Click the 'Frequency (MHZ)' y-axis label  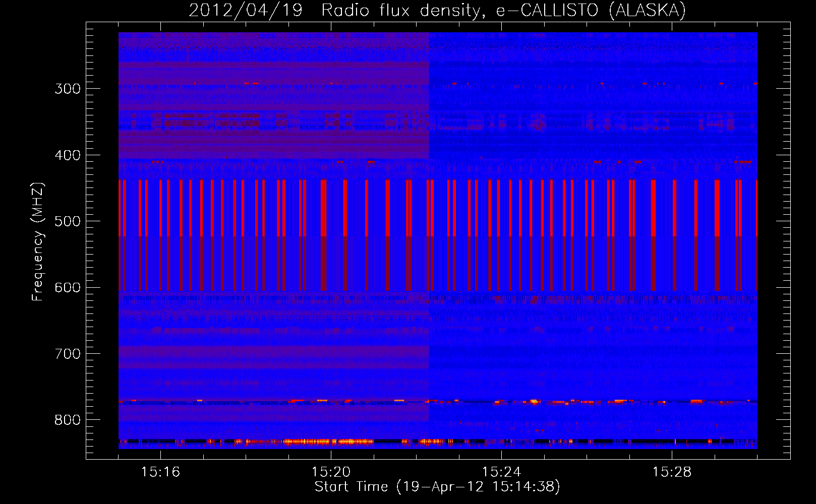click(38, 242)
